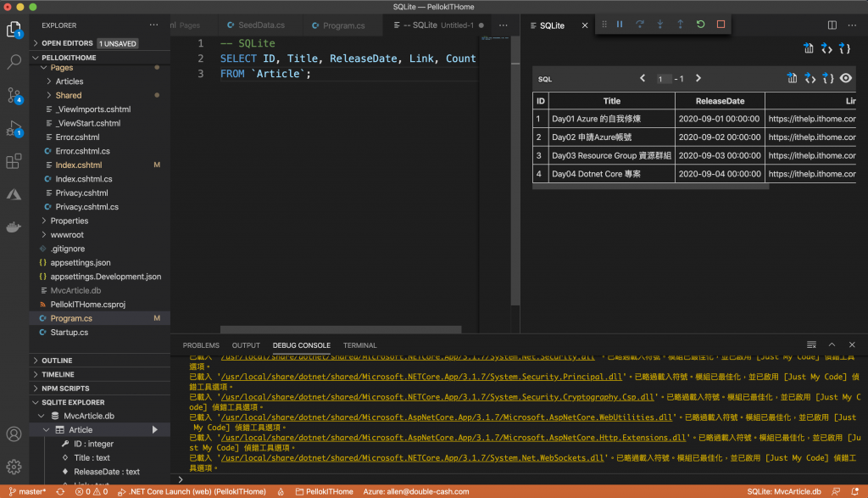Viewport: 868px width, 498px height.
Task: Split the SQLite result editor
Action: click(832, 25)
